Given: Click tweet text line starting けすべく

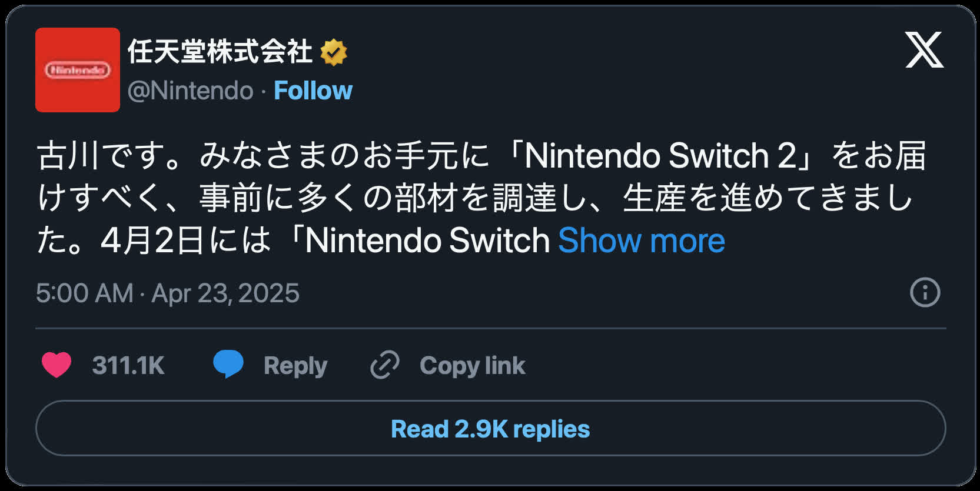Looking at the screenshot, I should tap(476, 198).
